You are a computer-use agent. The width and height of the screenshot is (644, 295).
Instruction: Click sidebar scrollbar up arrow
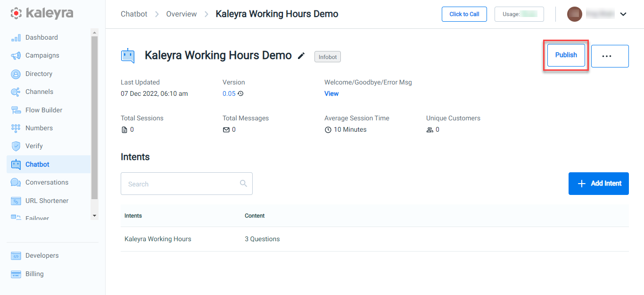(94, 33)
